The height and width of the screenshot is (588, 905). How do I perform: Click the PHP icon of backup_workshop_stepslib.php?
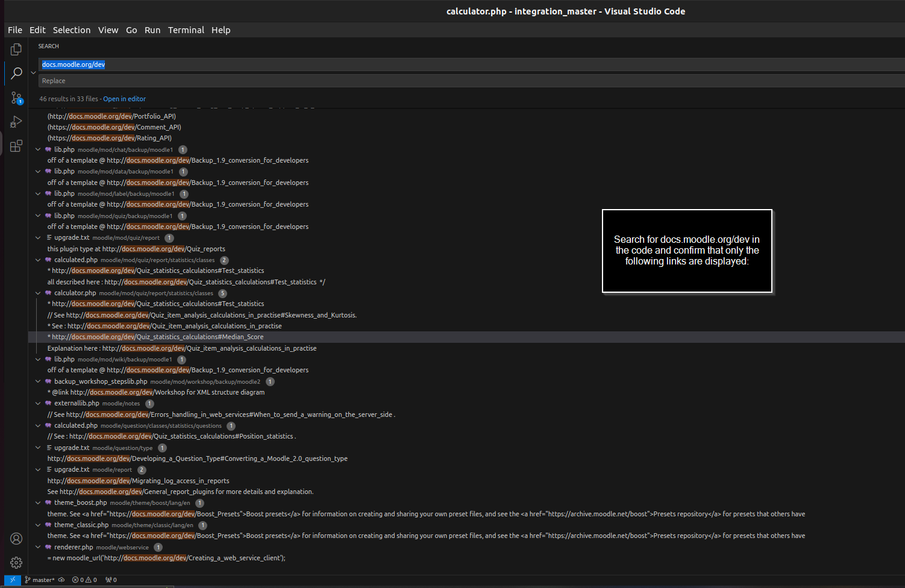(x=48, y=381)
